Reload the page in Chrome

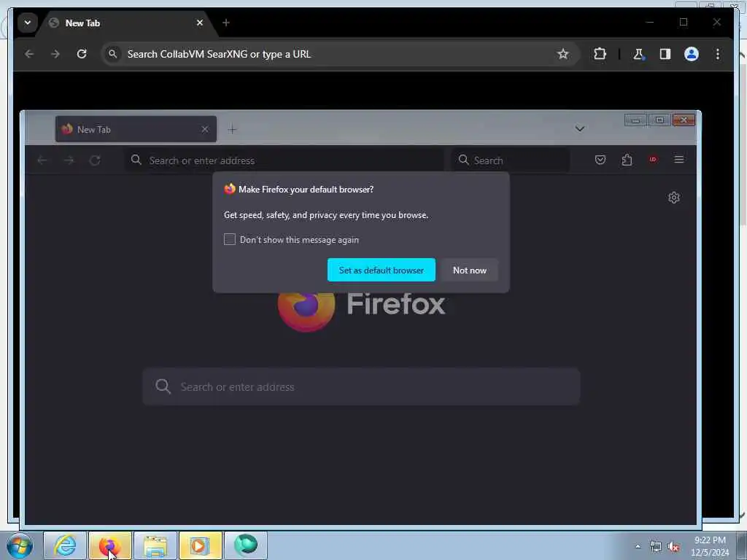point(82,54)
